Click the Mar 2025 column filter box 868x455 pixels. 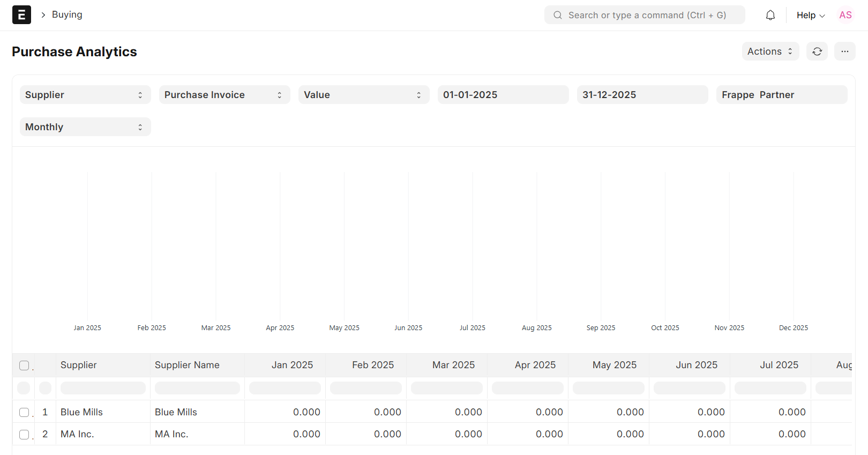[x=447, y=388]
